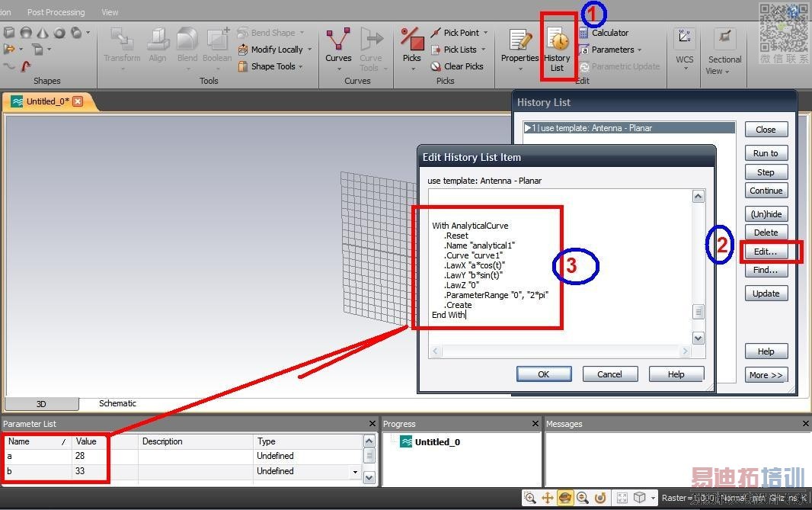Viewport: 812px width, 510px height.
Task: Click OK in Edit History List Item
Action: pos(544,374)
